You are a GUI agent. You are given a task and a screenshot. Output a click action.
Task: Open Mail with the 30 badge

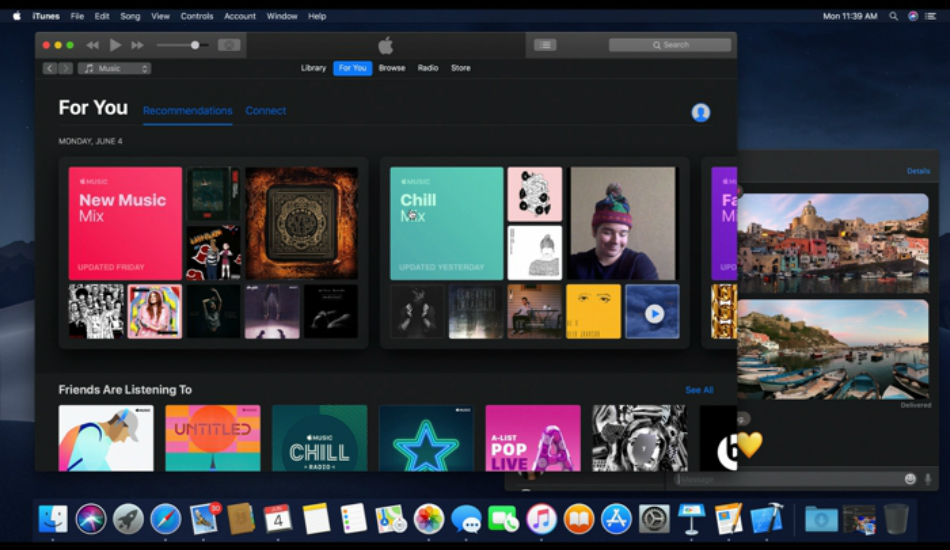click(x=204, y=519)
